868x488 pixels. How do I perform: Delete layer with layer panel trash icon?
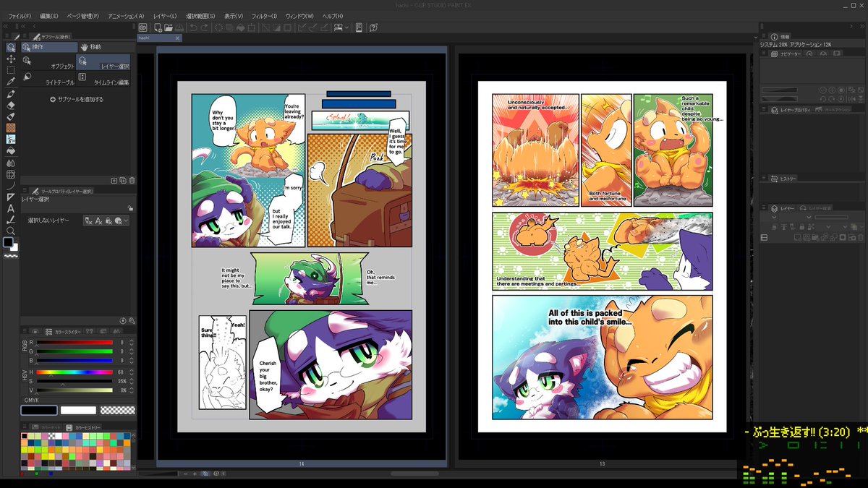pos(861,237)
